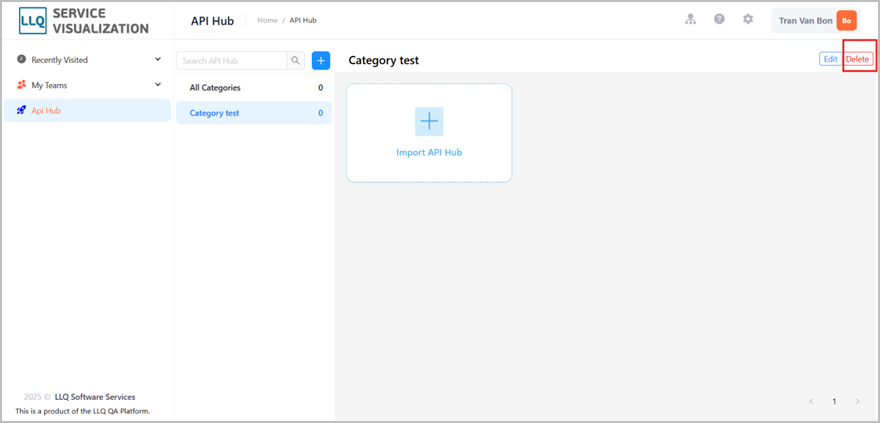Viewport: 880px width, 423px height.
Task: Select Api Hub in the sidebar
Action: [x=87, y=111]
